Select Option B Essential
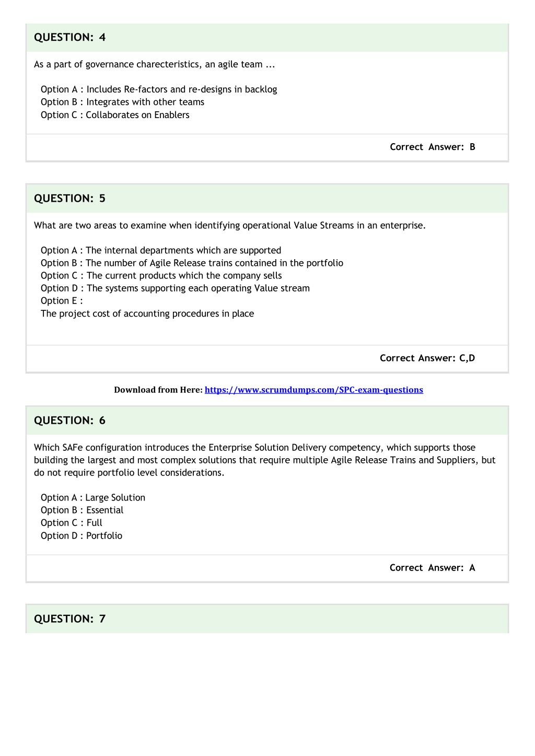The image size is (535, 756). [x=82, y=510]
